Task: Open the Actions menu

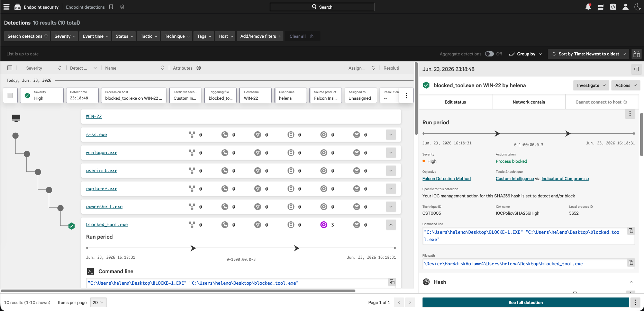Action: 626,86
